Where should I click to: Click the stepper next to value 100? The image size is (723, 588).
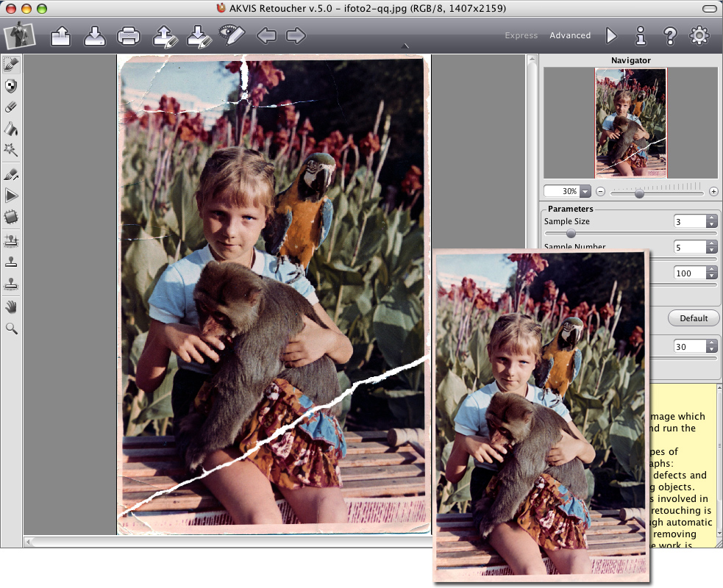711,273
